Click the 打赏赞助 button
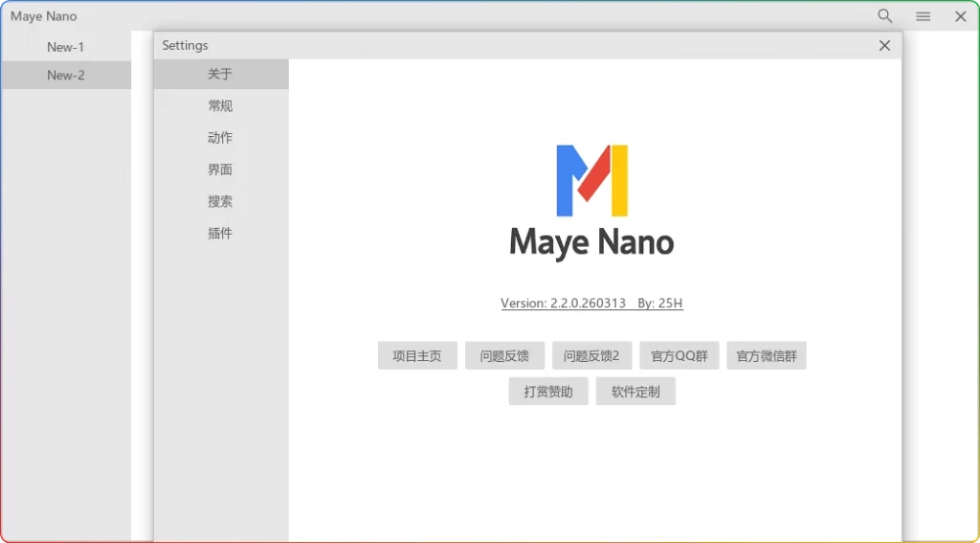980x543 pixels. tap(548, 392)
